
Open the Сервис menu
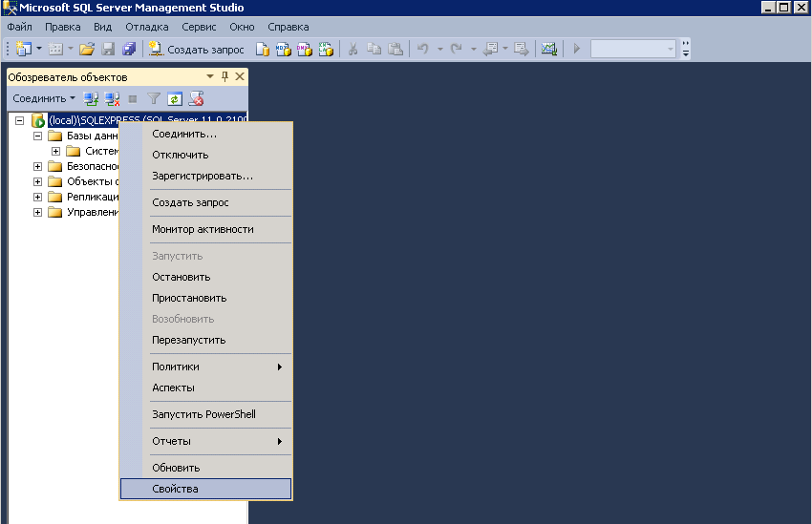(x=199, y=27)
